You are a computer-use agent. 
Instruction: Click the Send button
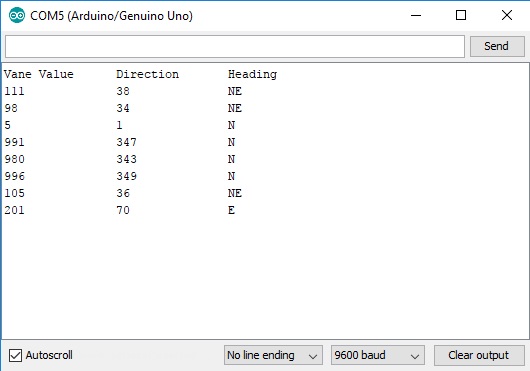click(497, 46)
